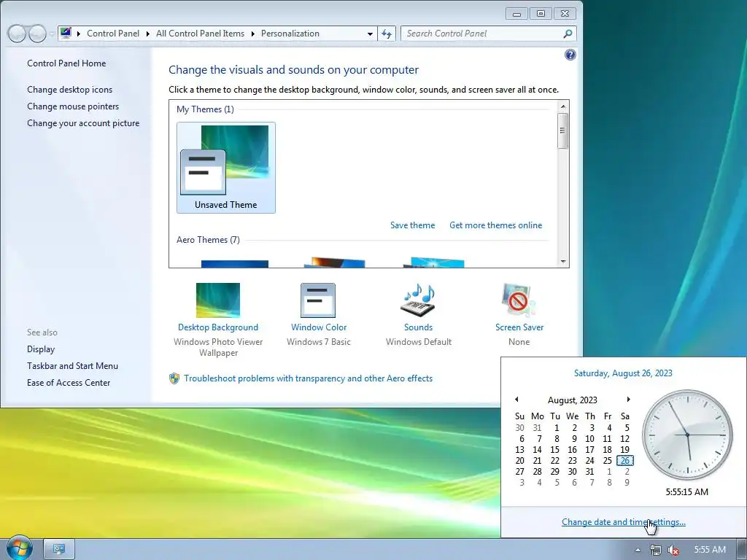
Task: Click the themes list scroll up arrow
Action: pos(563,106)
